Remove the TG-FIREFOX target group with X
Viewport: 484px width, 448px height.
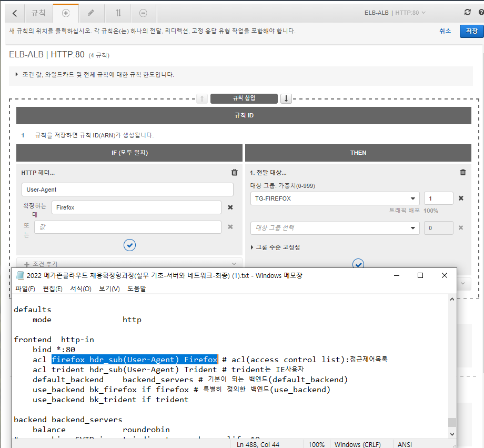pyautogui.click(x=461, y=198)
